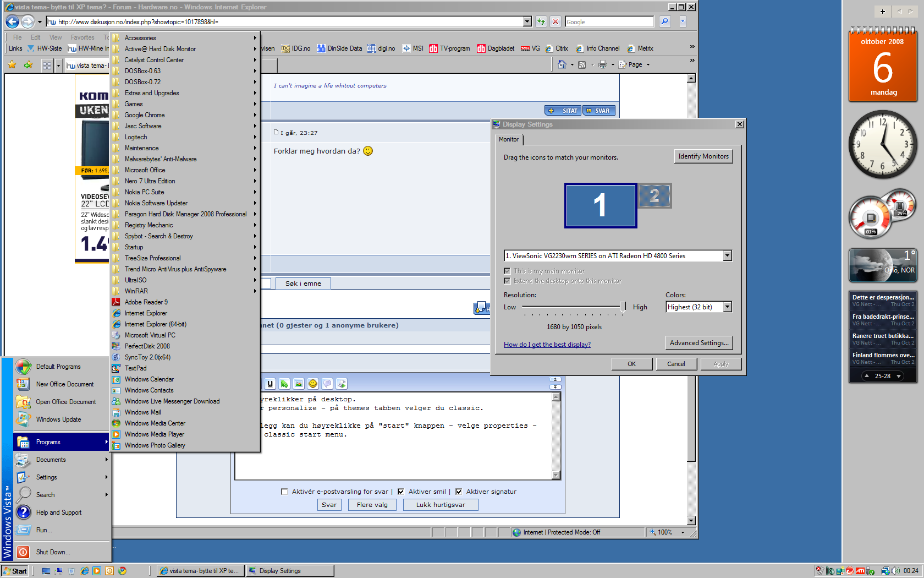
Task: Click the IE Home icon
Action: (x=562, y=64)
